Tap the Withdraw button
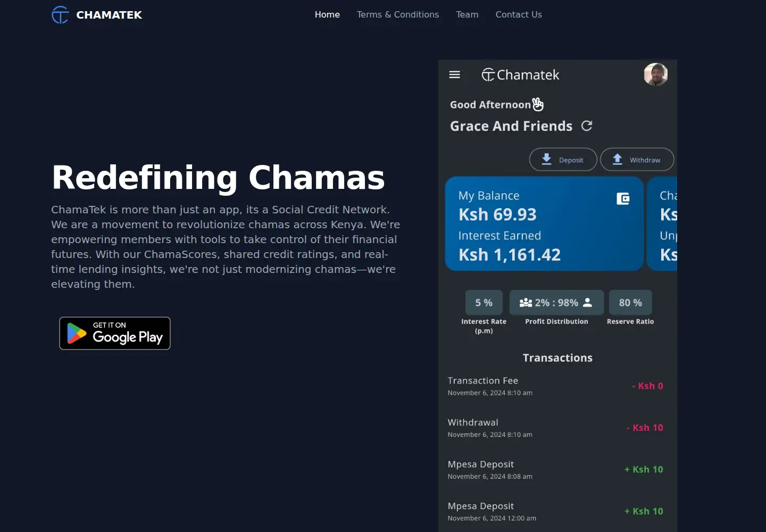Viewport: 766px width, 532px height. coord(637,160)
